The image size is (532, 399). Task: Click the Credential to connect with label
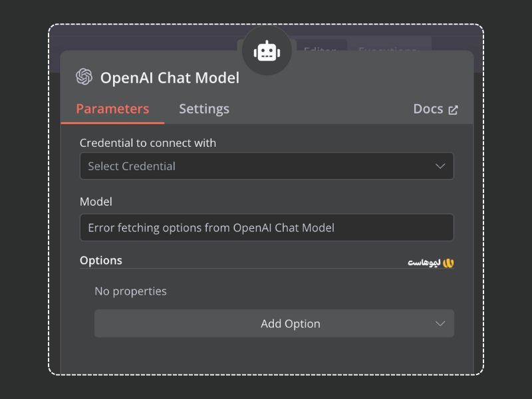pos(148,143)
